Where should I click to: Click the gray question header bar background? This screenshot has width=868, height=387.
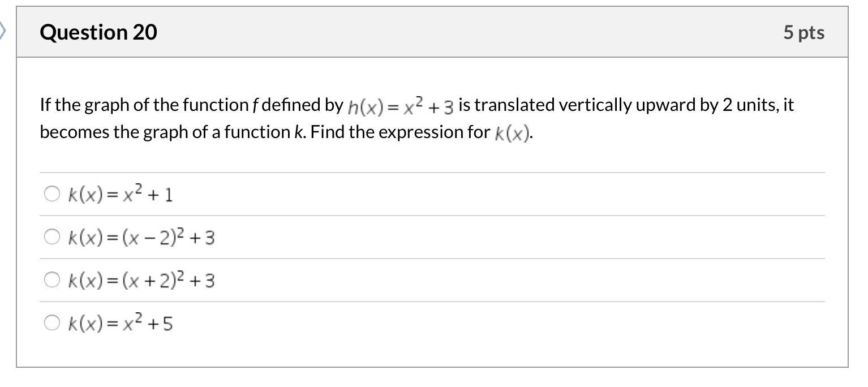(x=453, y=32)
